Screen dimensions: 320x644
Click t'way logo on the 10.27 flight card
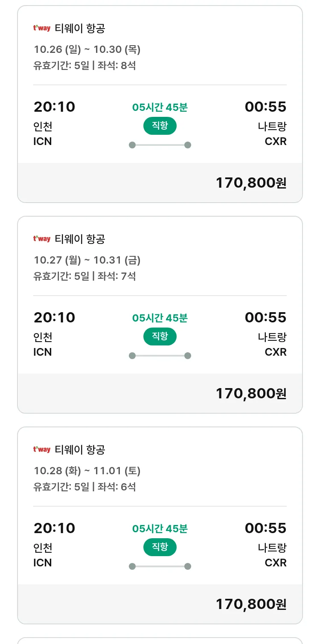[42, 239]
